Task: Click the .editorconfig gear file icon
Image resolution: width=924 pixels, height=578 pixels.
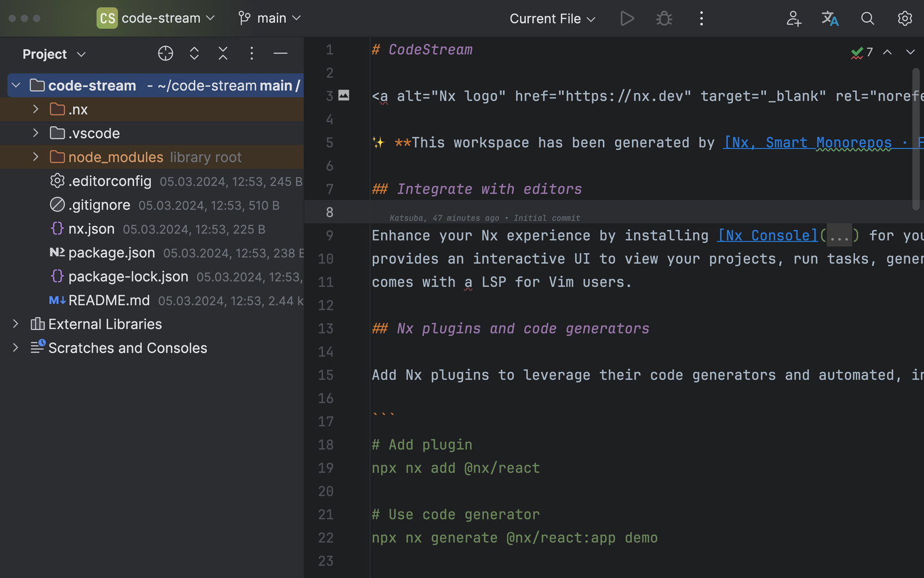Action: click(x=57, y=181)
